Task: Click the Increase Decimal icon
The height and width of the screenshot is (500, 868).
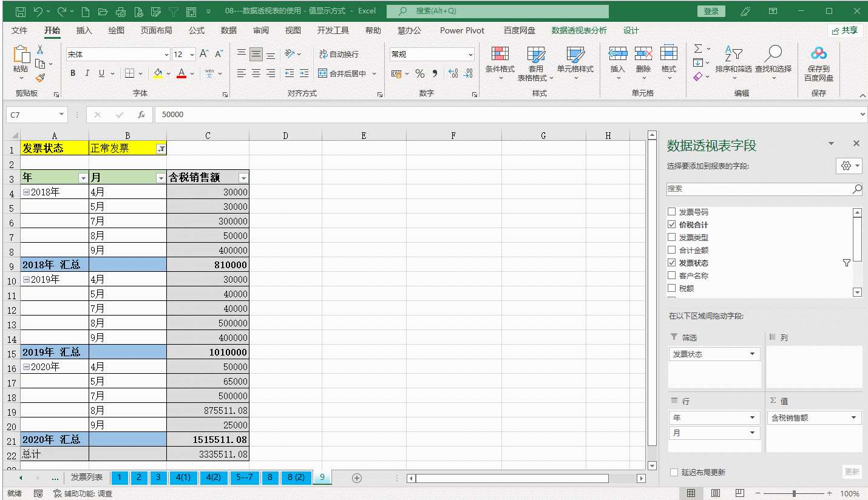Action: coord(453,73)
